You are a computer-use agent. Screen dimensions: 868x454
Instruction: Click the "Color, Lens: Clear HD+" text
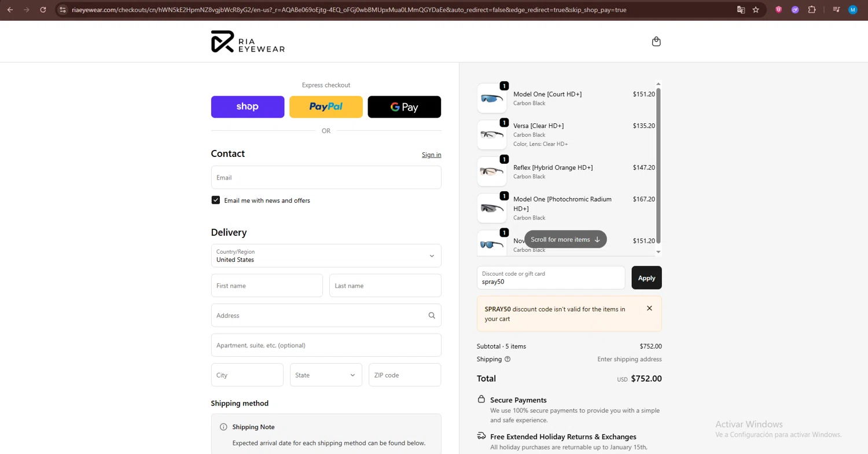pos(540,144)
